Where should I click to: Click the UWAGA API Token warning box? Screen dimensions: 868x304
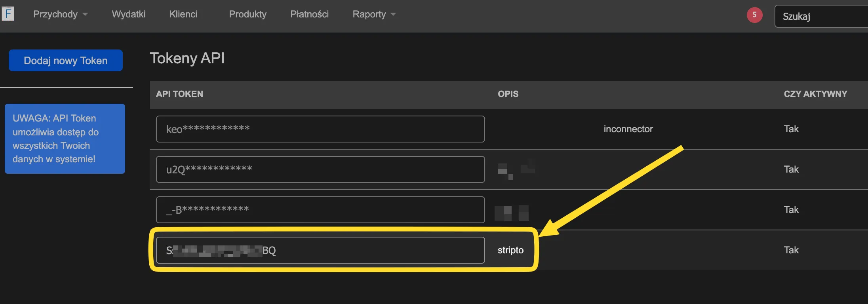[65, 139]
